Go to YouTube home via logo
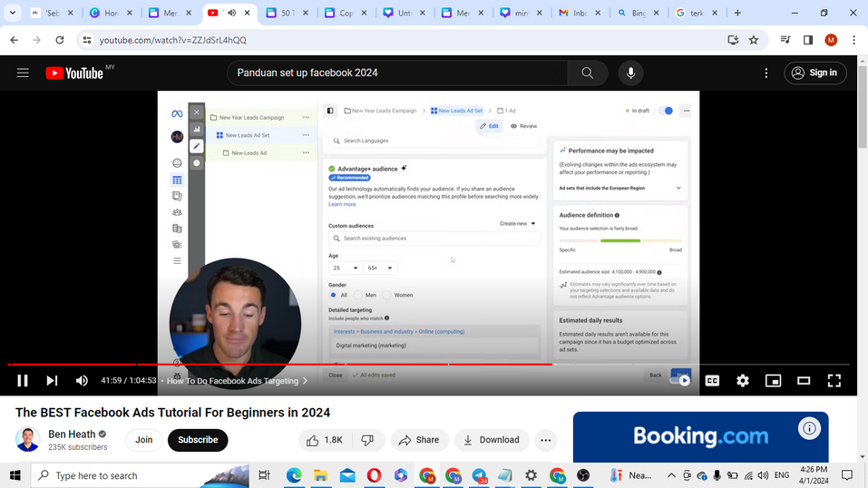Screen dimensions: 868x488 pos(74,73)
